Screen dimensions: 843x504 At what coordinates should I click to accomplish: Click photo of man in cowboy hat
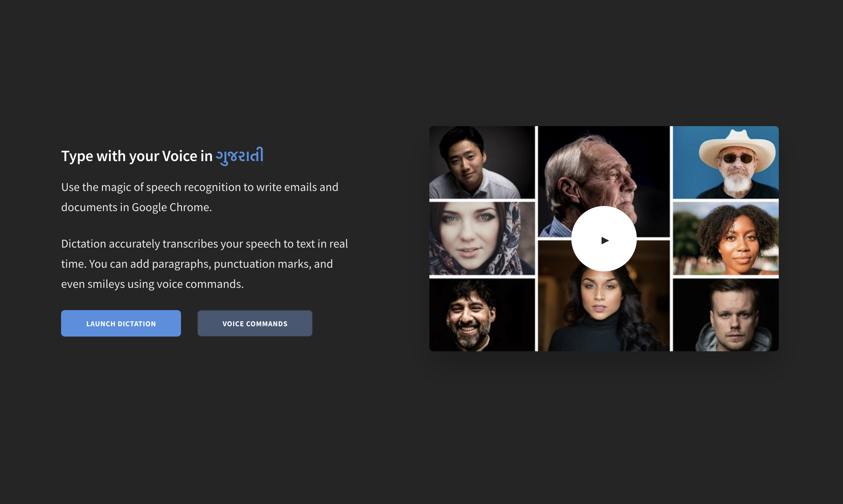click(x=726, y=162)
